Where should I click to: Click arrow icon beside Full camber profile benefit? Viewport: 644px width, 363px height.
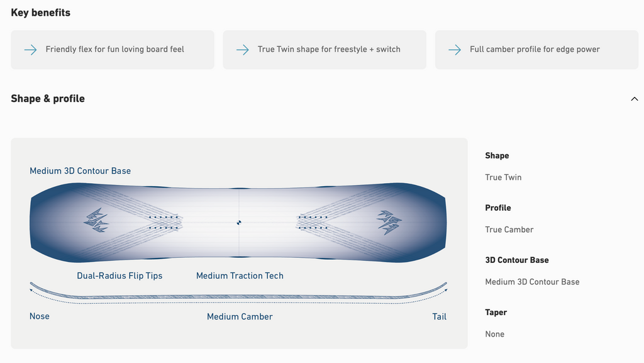coord(454,50)
